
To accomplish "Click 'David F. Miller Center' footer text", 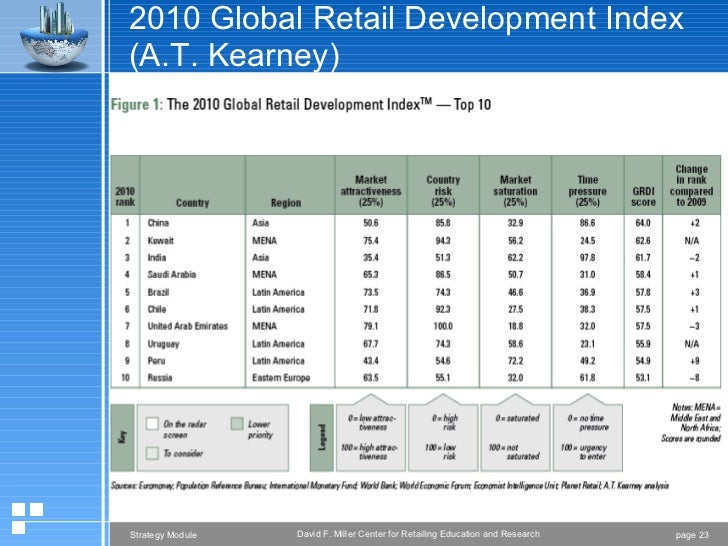I will (418, 534).
